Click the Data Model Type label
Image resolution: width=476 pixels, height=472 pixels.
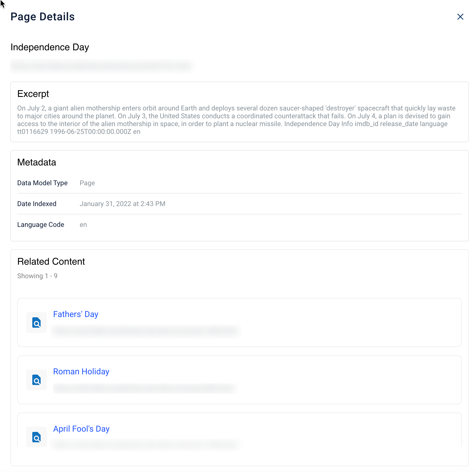[42, 183]
